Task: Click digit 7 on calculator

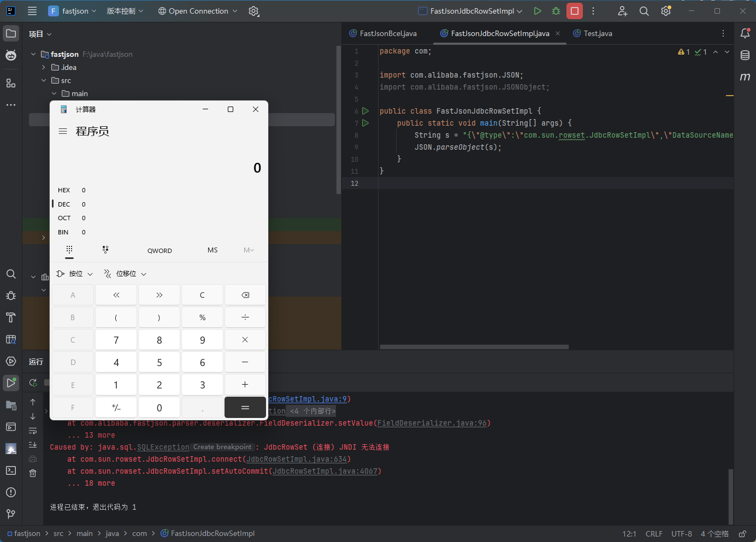Action: click(x=116, y=340)
